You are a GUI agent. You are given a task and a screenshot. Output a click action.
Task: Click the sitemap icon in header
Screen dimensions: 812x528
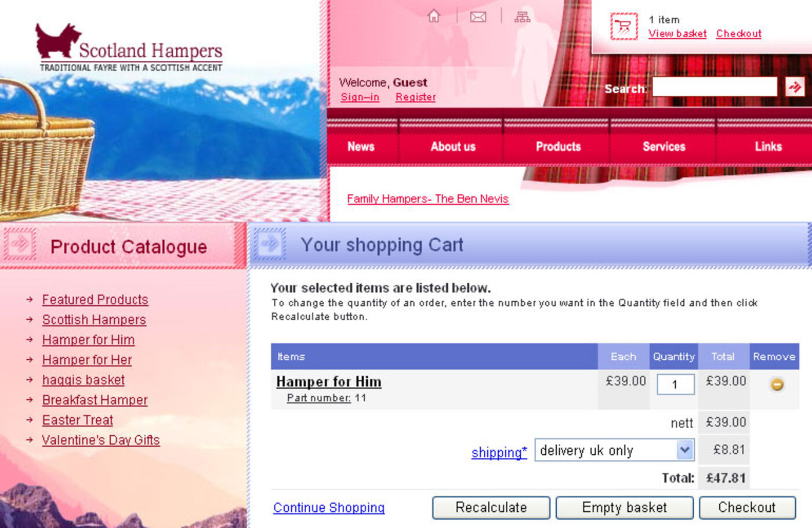click(x=522, y=17)
